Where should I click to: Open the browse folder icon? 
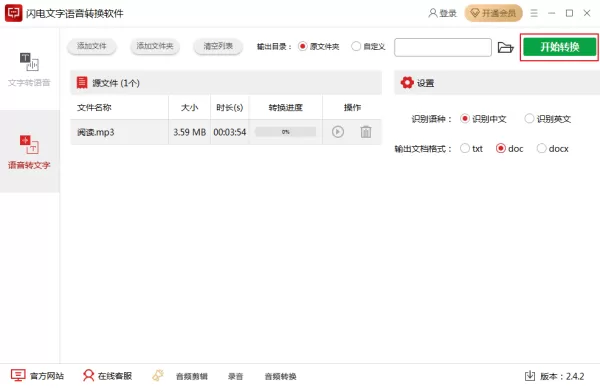505,47
